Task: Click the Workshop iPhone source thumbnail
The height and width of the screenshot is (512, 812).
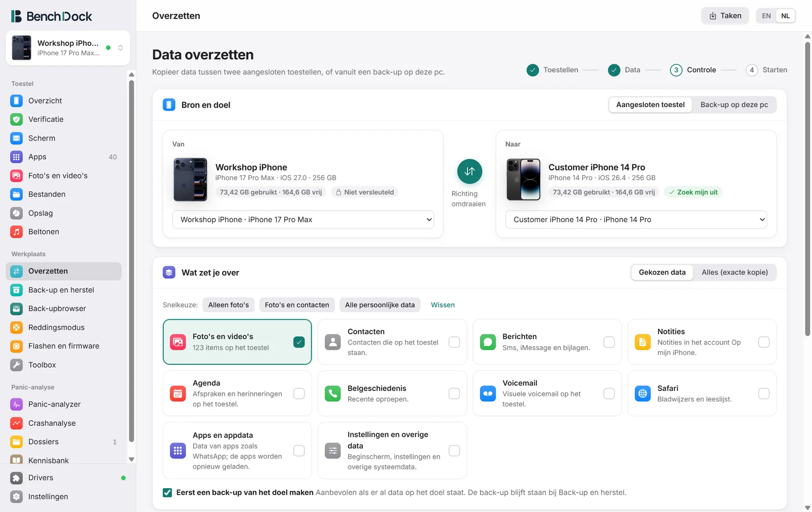Action: pyautogui.click(x=190, y=180)
